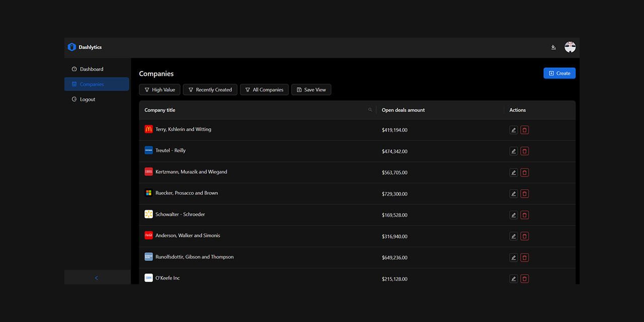The height and width of the screenshot is (322, 644).
Task: Select company name Runolfsdottir, Gibson and Thompson
Action: tap(195, 257)
